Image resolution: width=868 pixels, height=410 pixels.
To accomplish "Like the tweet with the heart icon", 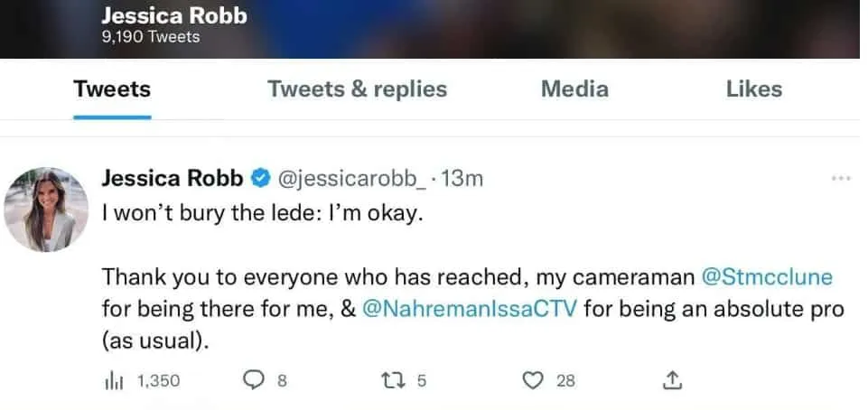I will coord(533,380).
